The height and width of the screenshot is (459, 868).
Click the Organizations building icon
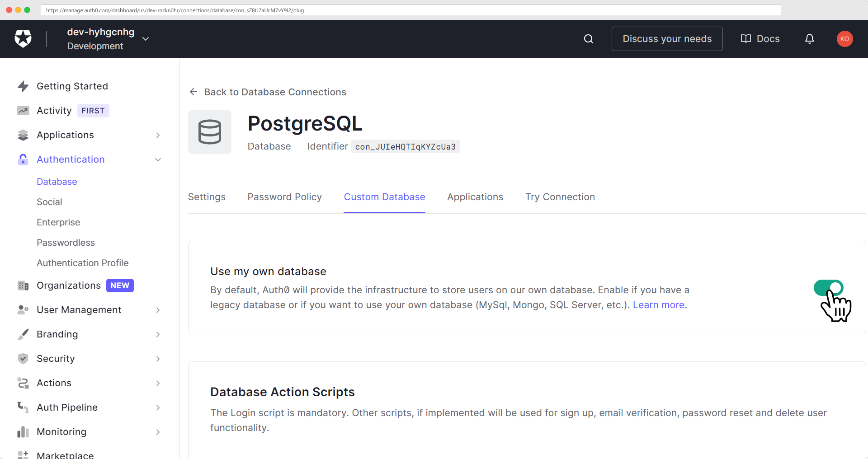23,286
